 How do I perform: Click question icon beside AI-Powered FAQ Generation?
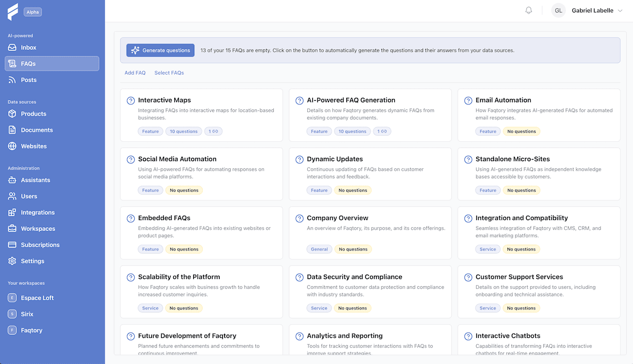pyautogui.click(x=300, y=101)
